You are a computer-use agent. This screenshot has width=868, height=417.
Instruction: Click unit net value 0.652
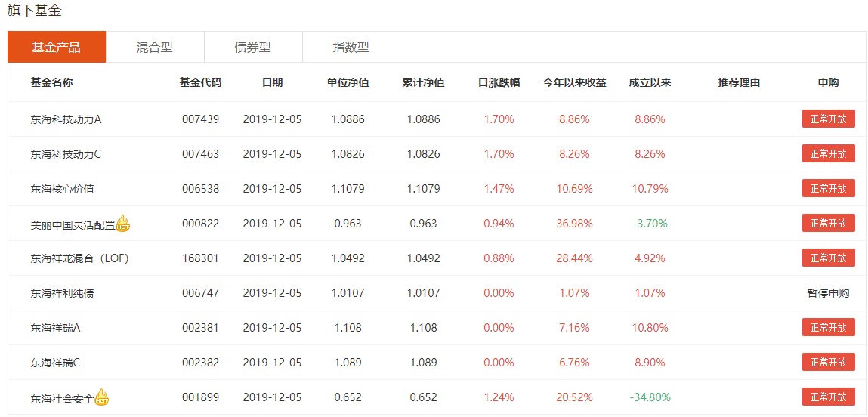pyautogui.click(x=348, y=397)
